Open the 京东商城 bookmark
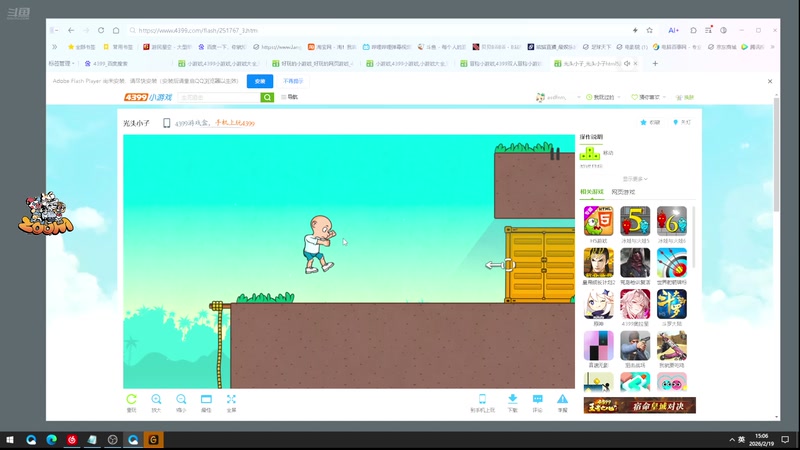 pyautogui.click(x=723, y=47)
